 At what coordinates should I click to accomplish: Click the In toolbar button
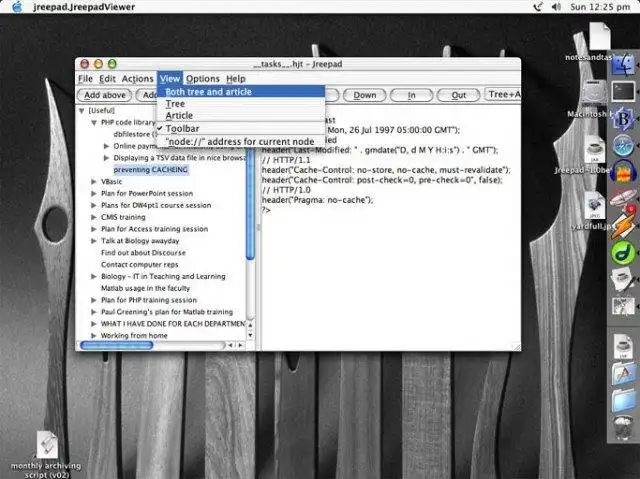[x=411, y=95]
